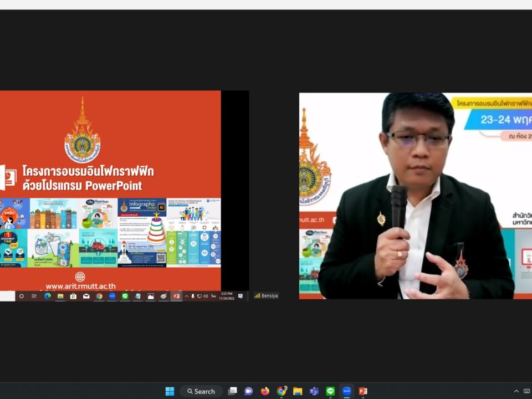532x399 pixels.
Task: Click LINE in the shared screen taskbar
Action: [125, 296]
